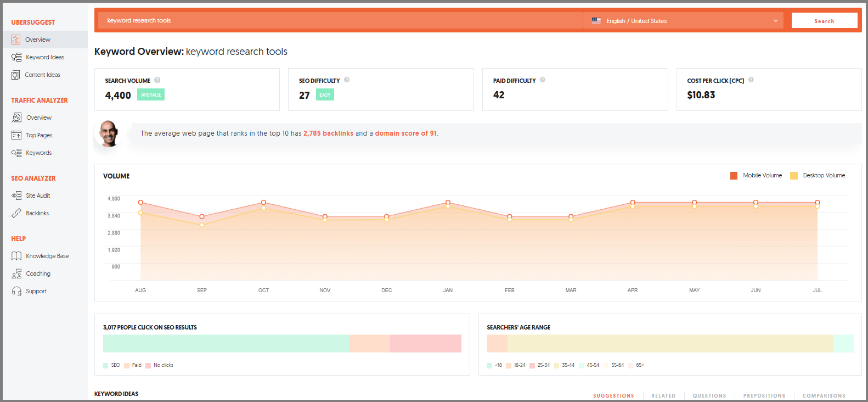This screenshot has width=868, height=402.
Task: Click the Keyword Ideas sidebar icon
Action: tap(16, 57)
